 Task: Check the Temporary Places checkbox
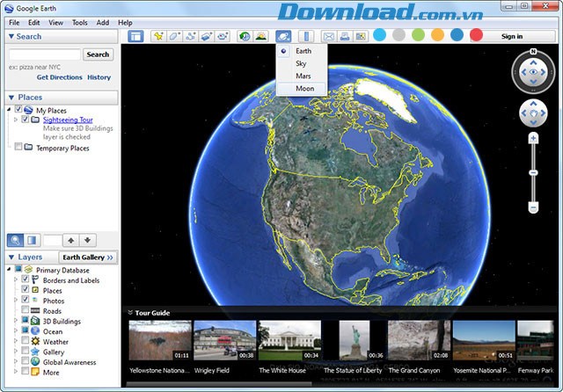(18, 146)
